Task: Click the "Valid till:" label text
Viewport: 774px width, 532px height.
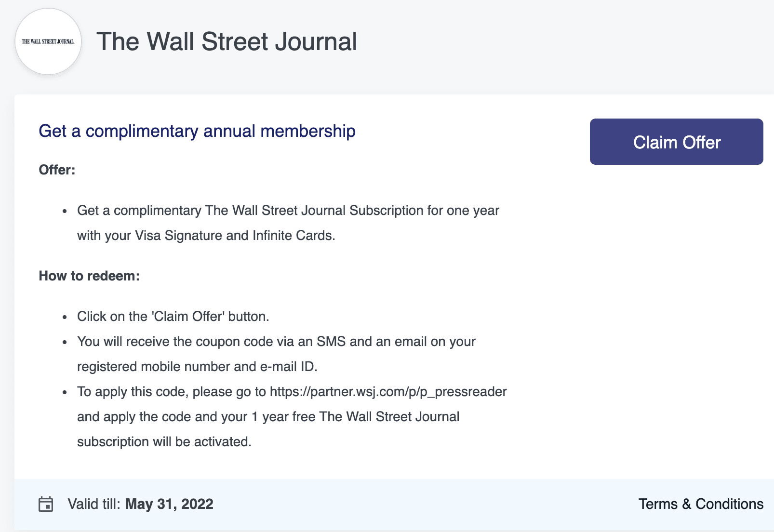Action: [94, 504]
